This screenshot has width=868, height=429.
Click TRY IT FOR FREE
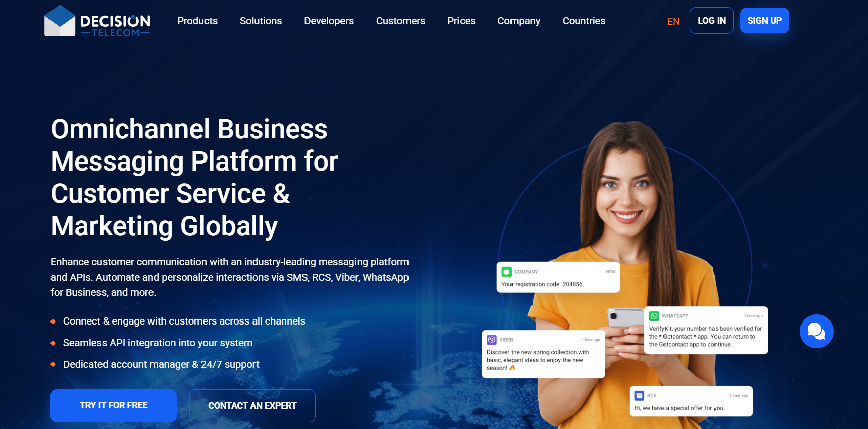tap(114, 405)
